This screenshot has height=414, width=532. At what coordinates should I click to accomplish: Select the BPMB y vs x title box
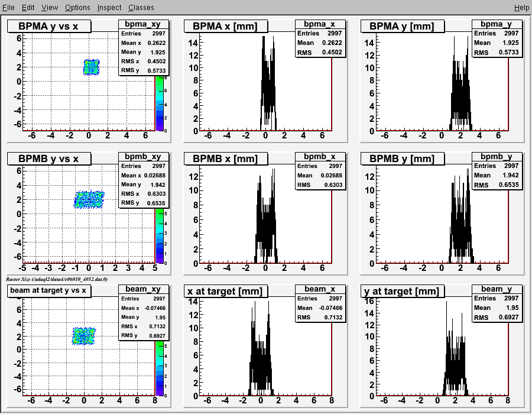point(49,159)
